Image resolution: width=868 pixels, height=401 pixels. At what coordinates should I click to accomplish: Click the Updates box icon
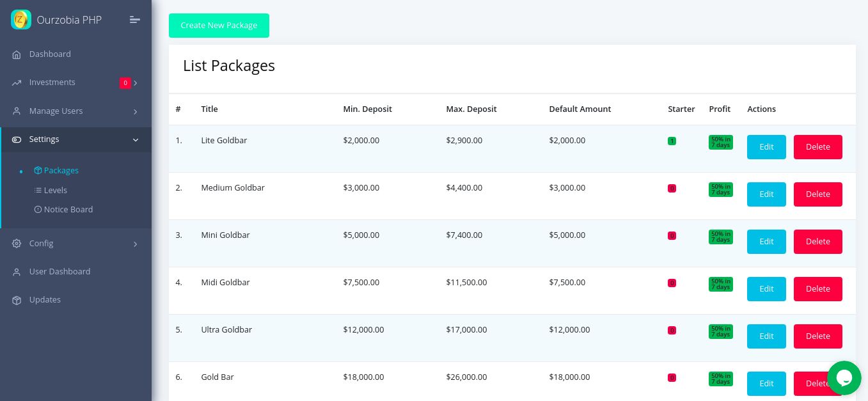coord(17,300)
